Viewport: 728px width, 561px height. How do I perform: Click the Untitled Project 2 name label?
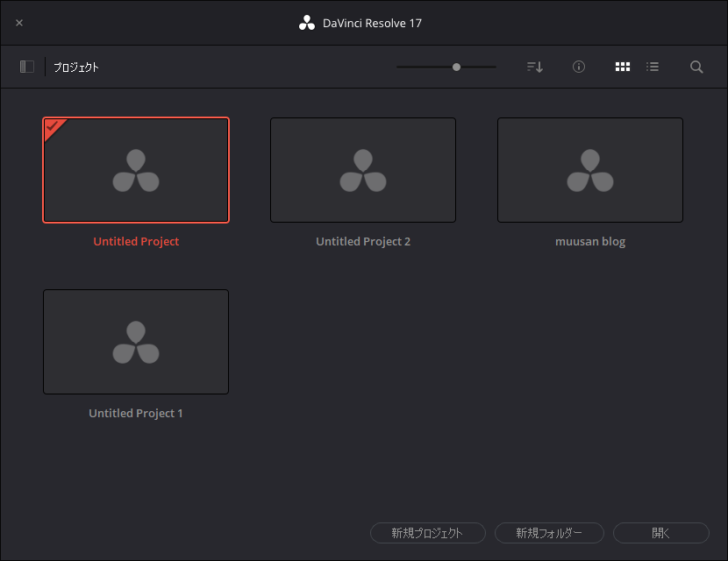pyautogui.click(x=363, y=241)
